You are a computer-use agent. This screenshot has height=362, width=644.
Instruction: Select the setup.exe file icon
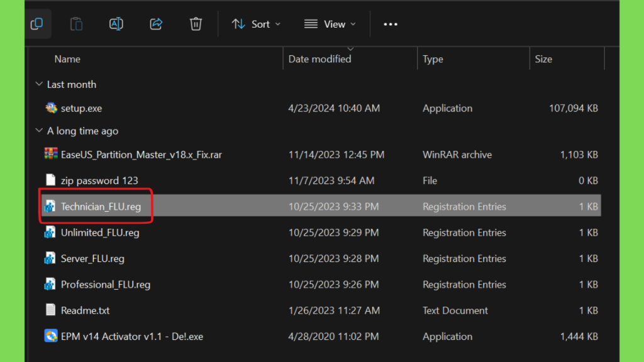click(x=51, y=108)
